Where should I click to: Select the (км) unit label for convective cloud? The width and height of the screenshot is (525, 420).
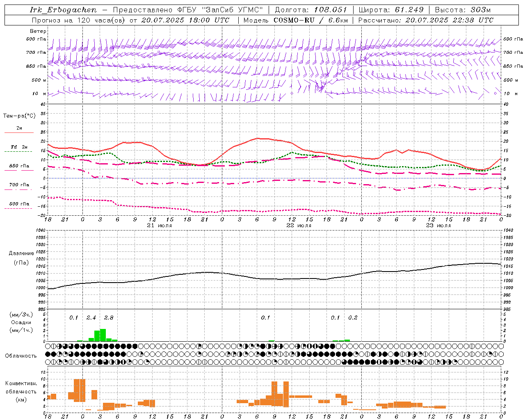click(x=21, y=399)
